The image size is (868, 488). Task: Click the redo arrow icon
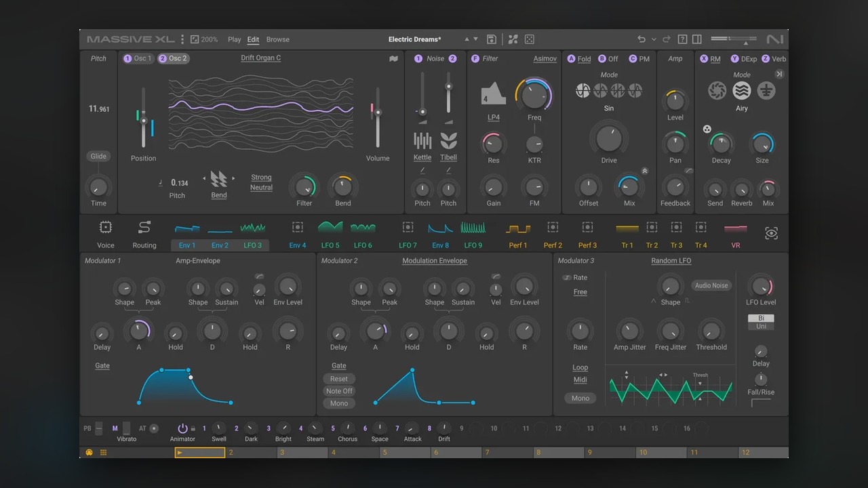[x=667, y=39]
